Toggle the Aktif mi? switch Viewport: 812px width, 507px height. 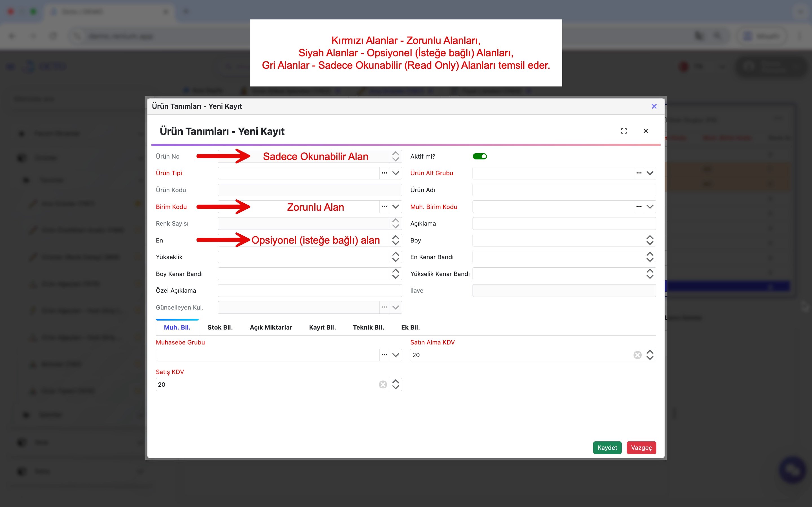480,156
